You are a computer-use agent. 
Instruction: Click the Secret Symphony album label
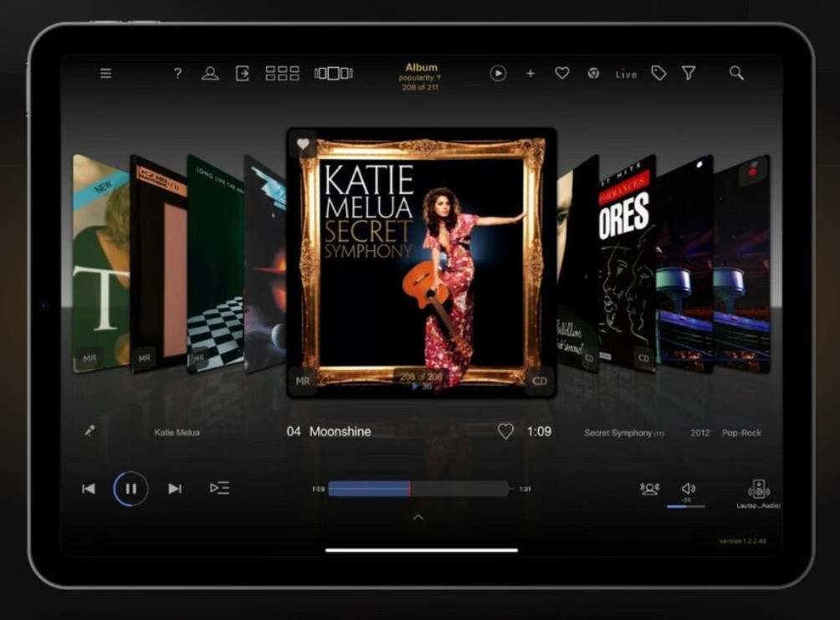[618, 433]
